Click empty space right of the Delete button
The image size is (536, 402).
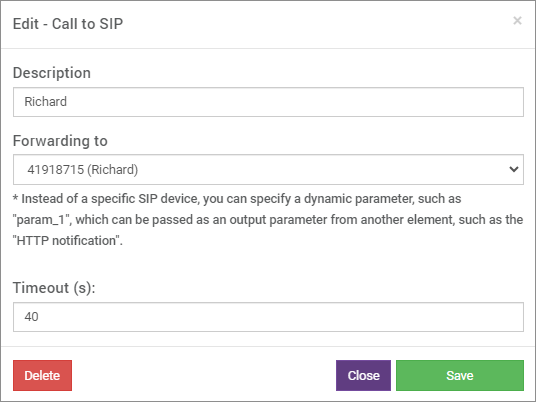[204, 375]
